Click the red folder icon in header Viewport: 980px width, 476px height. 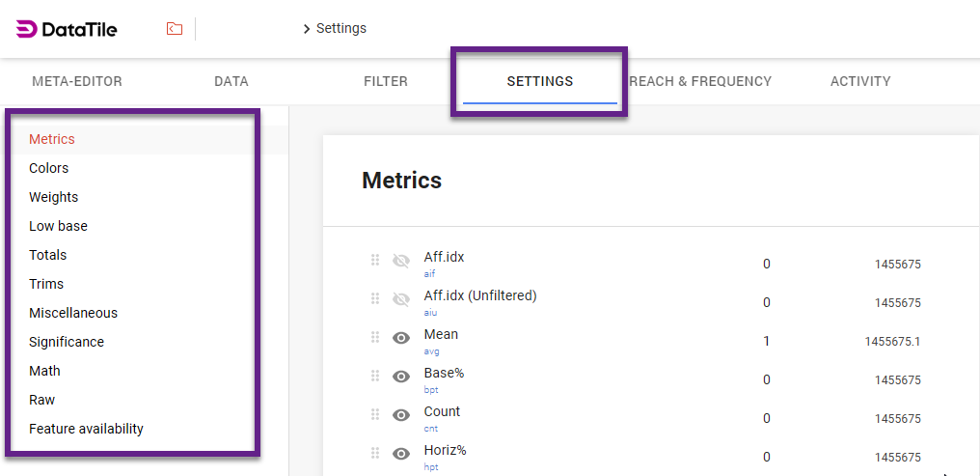coord(174,29)
